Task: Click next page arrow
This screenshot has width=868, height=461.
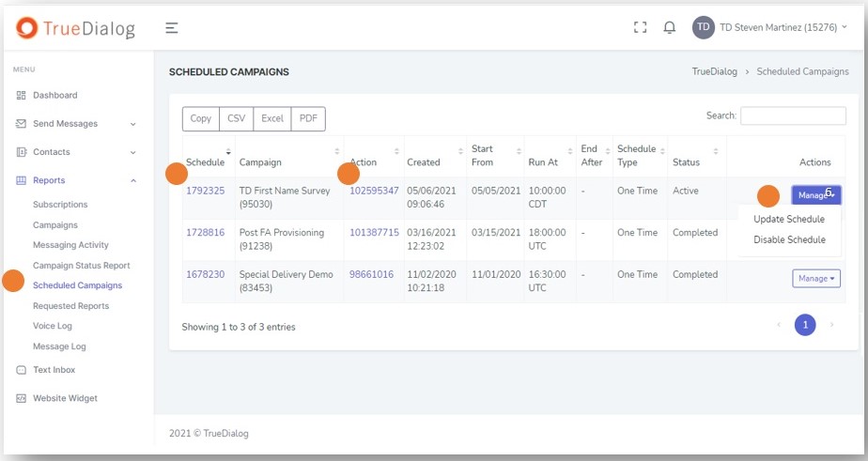Action: coord(831,325)
